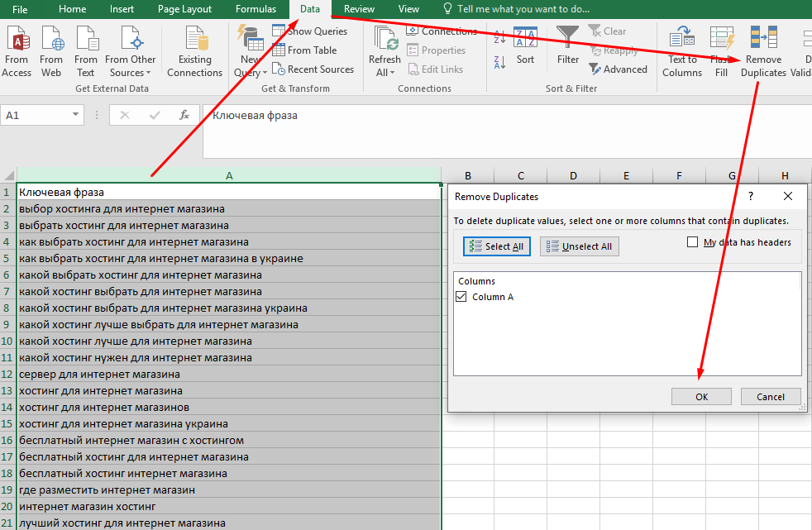The width and height of the screenshot is (812, 530).
Task: Select row 5 header
Action: tap(7, 258)
